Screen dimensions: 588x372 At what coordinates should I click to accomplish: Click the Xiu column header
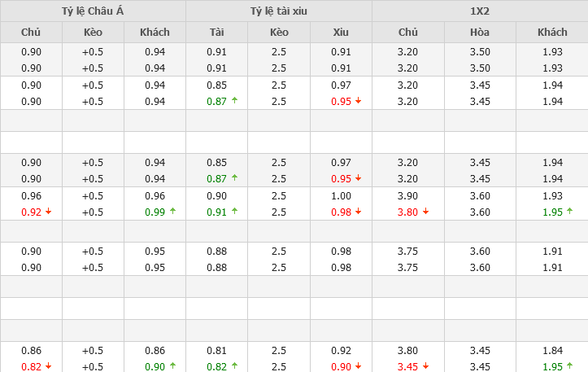coord(341,32)
